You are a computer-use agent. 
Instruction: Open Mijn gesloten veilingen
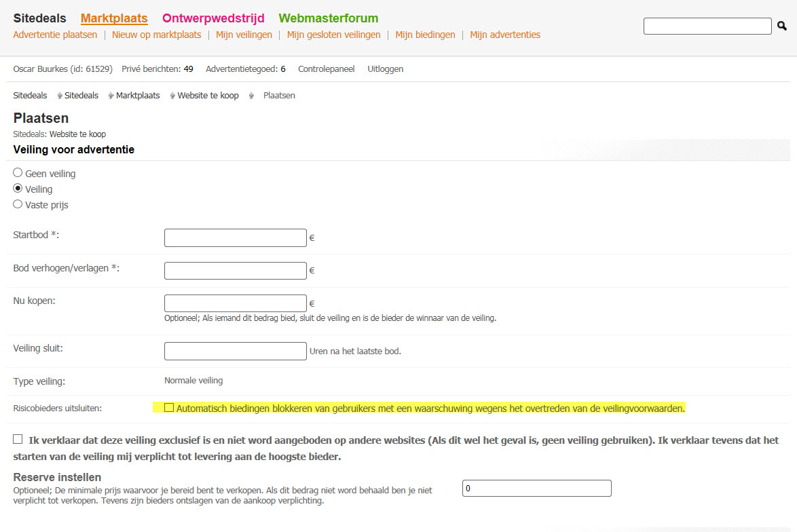tap(333, 35)
